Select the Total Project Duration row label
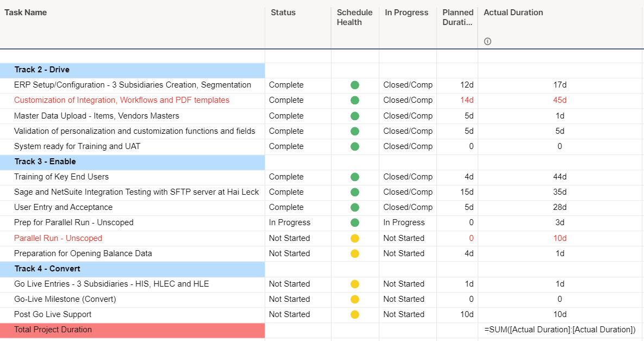 tap(53, 330)
